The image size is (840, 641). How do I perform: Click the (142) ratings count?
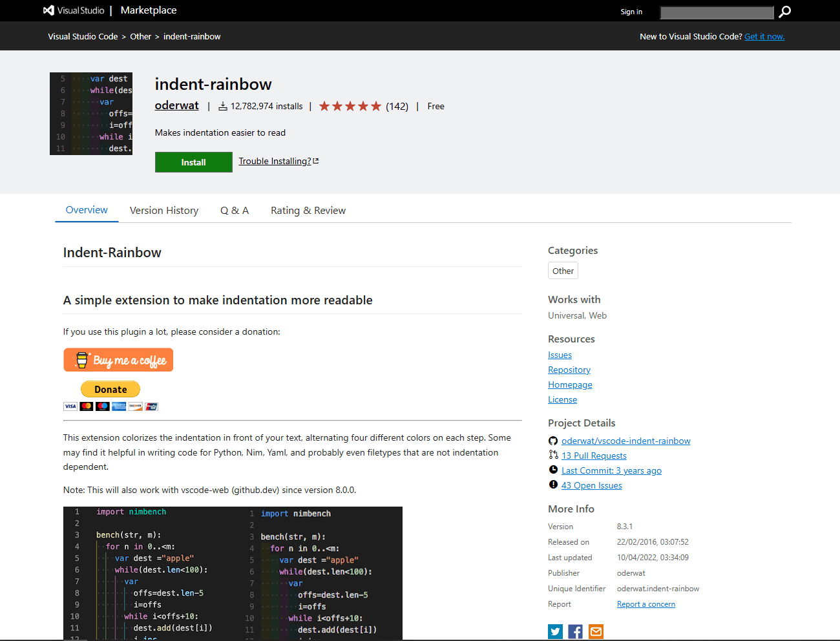[397, 106]
